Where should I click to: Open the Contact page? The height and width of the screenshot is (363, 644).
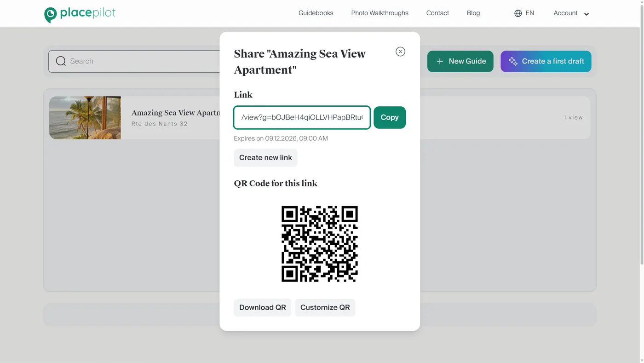(x=437, y=13)
